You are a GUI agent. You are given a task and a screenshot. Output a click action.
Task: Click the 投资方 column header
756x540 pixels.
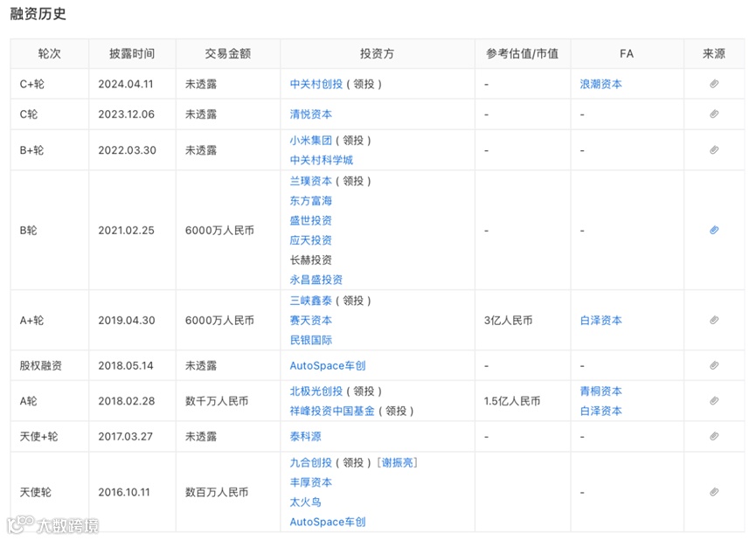(377, 53)
